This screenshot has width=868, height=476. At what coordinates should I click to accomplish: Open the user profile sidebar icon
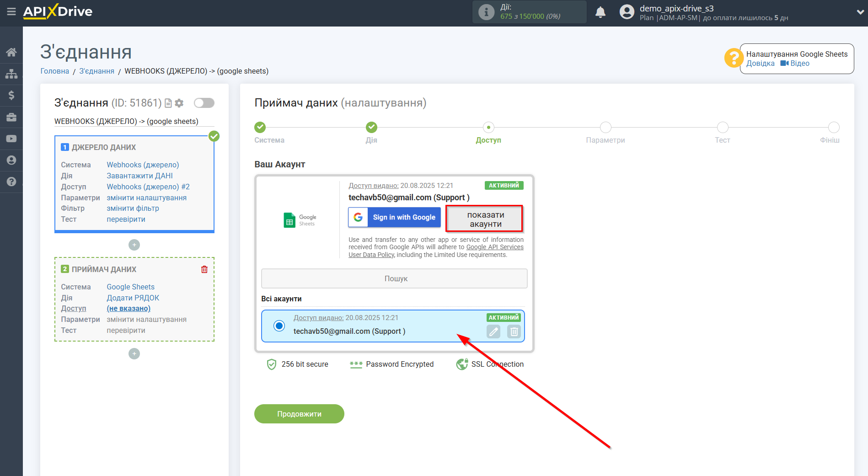pyautogui.click(x=11, y=160)
